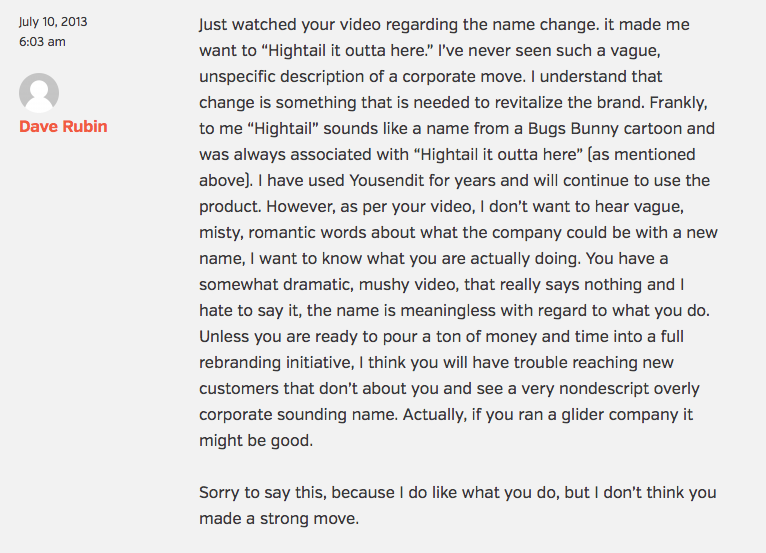Click Dave Rubin's gray avatar icon
The height and width of the screenshot is (553, 766).
click(x=39, y=93)
